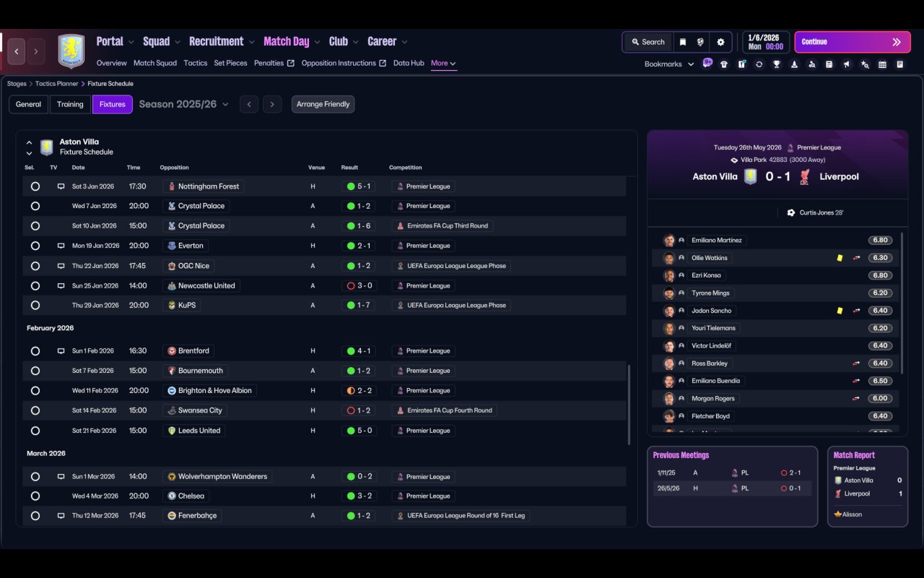Select the Nottingham Forest fixture radio button
Image resolution: width=924 pixels, height=578 pixels.
point(35,186)
